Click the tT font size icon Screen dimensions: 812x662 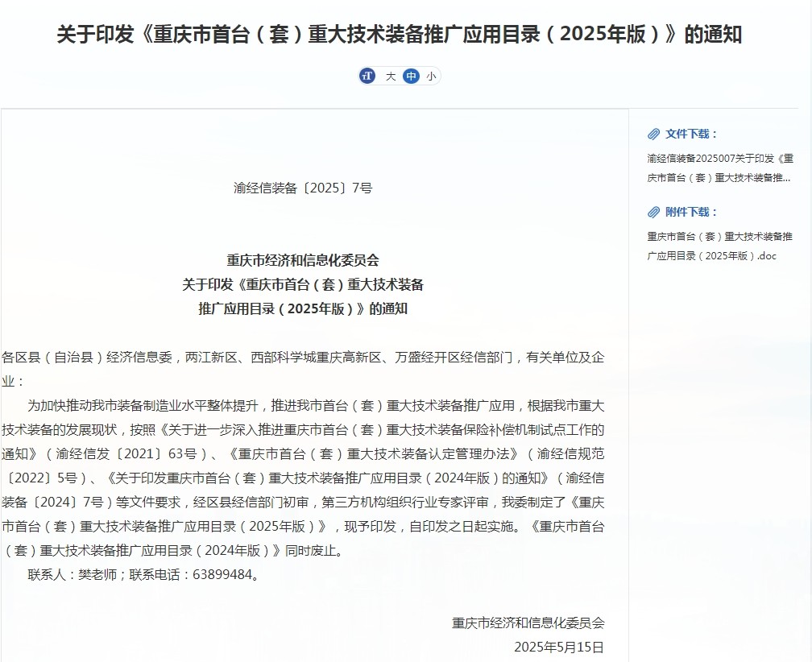[368, 76]
